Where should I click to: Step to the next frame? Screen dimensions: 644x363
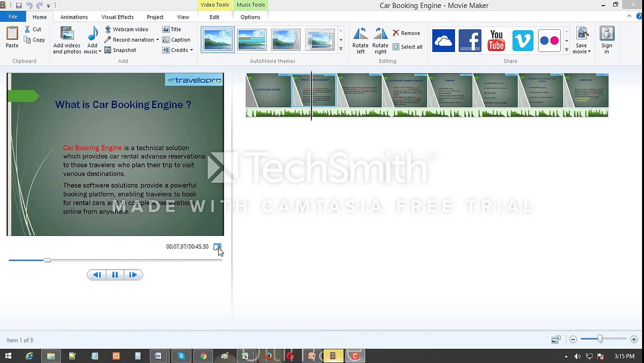pos(133,275)
